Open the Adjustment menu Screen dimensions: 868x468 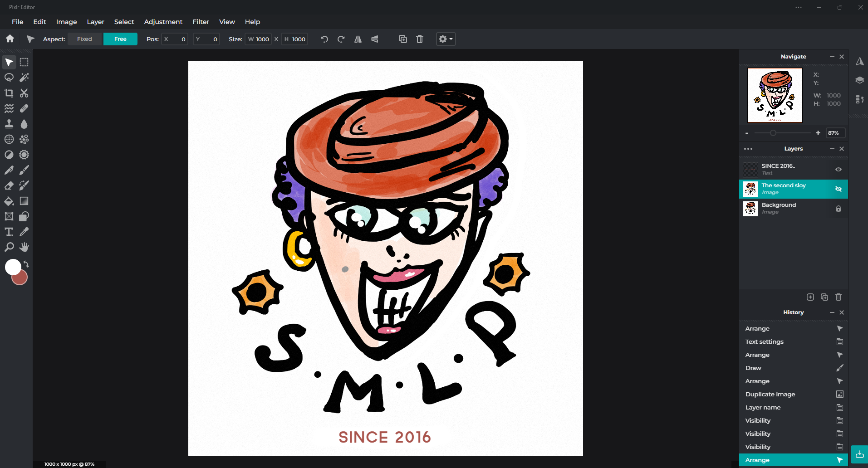coord(163,22)
